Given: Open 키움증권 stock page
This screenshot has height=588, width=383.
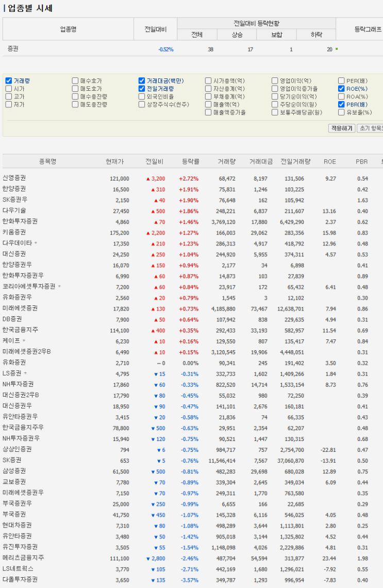Looking at the screenshot, I should pyautogui.click(x=14, y=232).
